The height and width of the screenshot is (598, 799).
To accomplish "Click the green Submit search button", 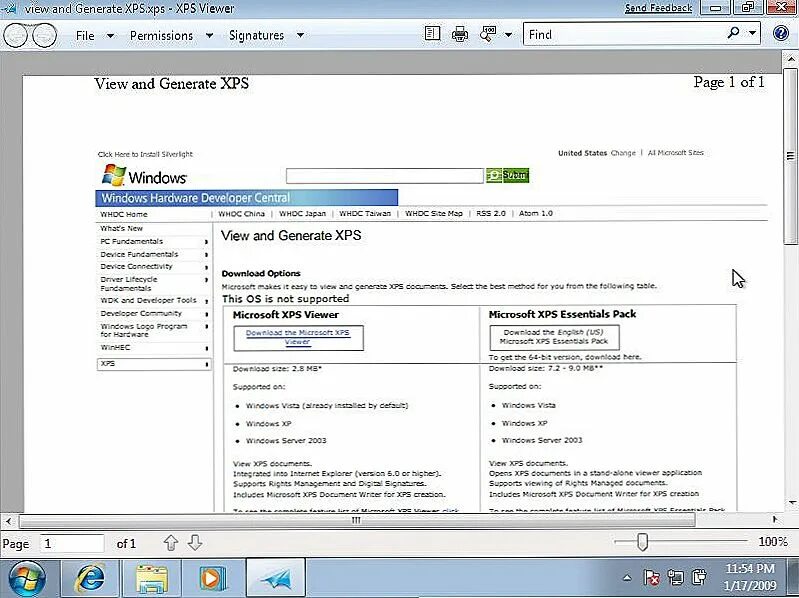I will tap(508, 175).
